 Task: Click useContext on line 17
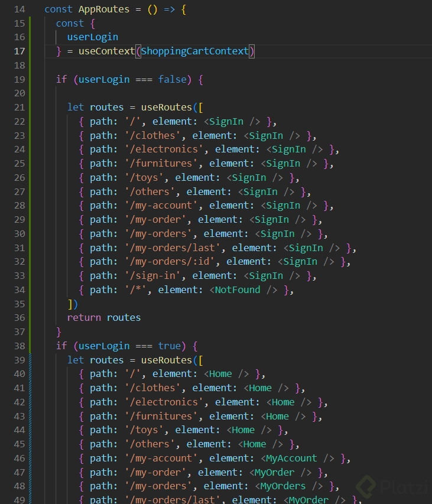tap(107, 51)
